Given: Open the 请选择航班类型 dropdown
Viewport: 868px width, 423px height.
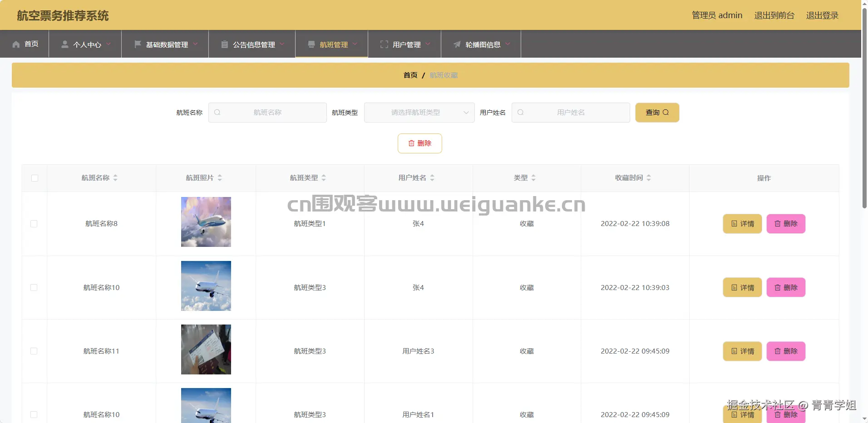Looking at the screenshot, I should tap(419, 113).
